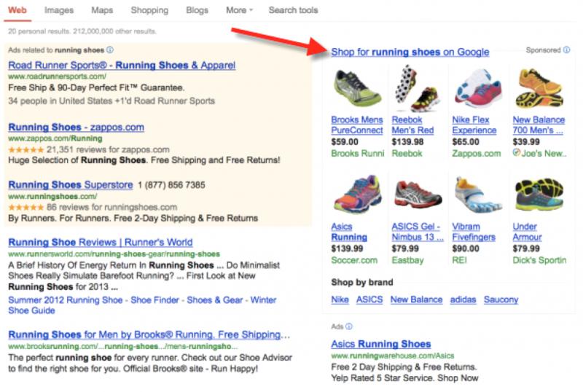583x392 pixels.
Task: Open the Web tab
Action: tap(17, 10)
